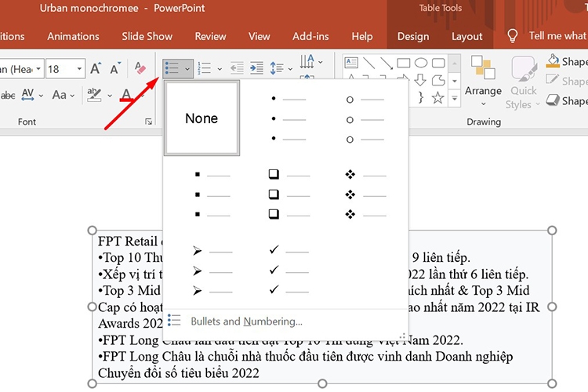
Task: Open the Change Case Aa menu
Action: (x=63, y=95)
